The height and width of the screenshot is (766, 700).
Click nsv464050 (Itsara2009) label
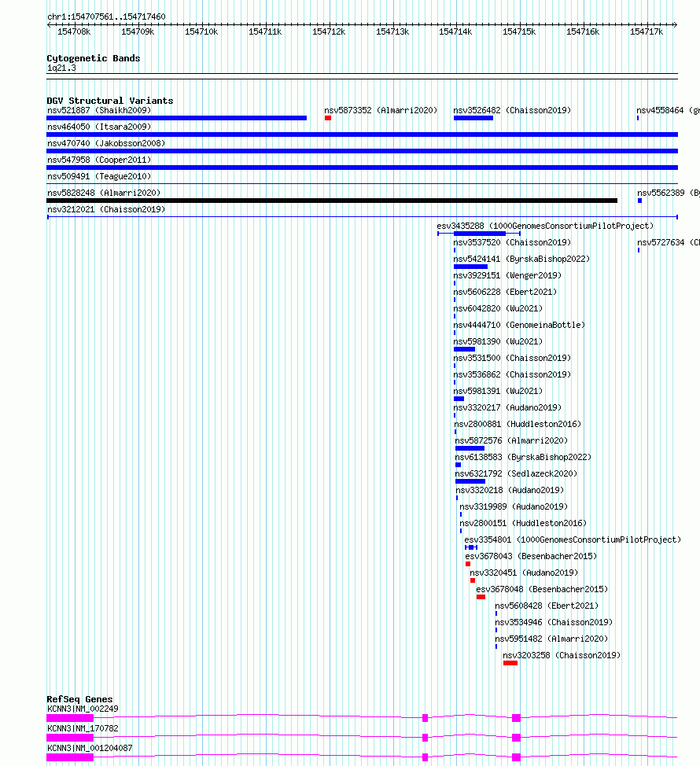pos(99,127)
